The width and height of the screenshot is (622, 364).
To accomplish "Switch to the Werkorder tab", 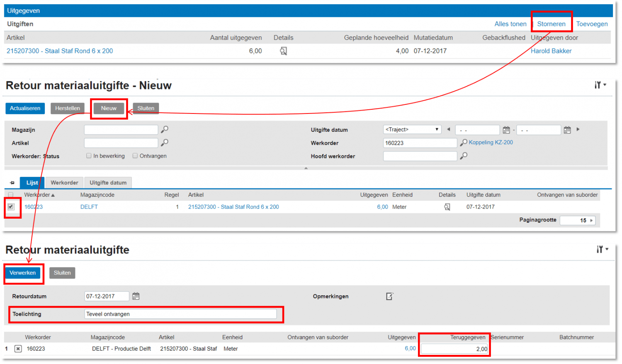I will point(64,183).
